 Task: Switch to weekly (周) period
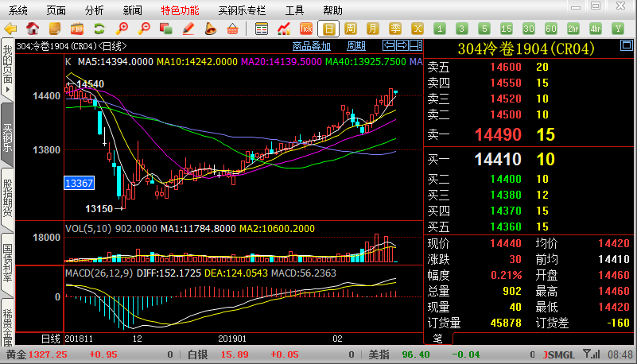click(x=352, y=29)
